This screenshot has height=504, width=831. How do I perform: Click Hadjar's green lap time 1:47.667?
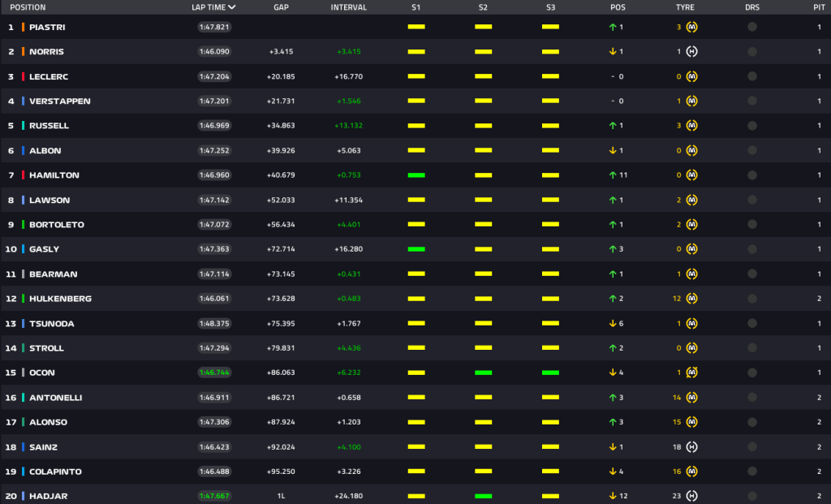(214, 496)
